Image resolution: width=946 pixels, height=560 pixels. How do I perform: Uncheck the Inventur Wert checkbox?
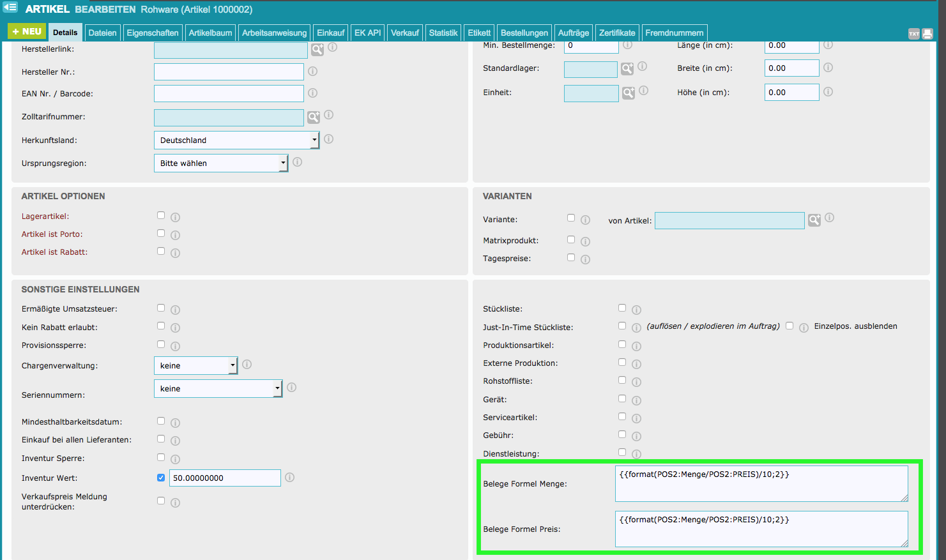point(161,478)
